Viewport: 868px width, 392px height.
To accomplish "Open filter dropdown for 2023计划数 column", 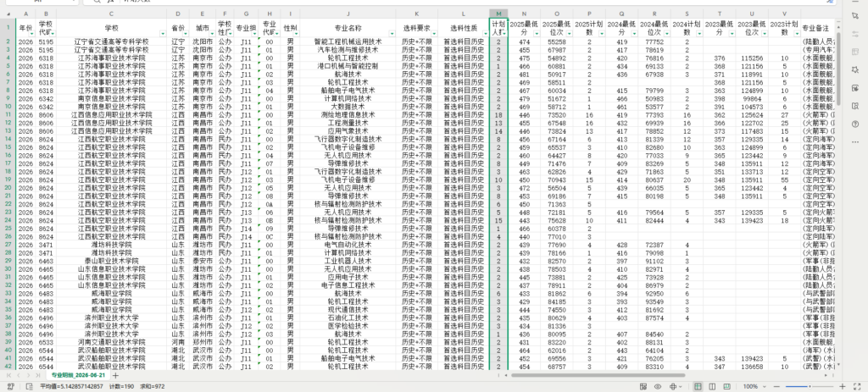I will (796, 34).
